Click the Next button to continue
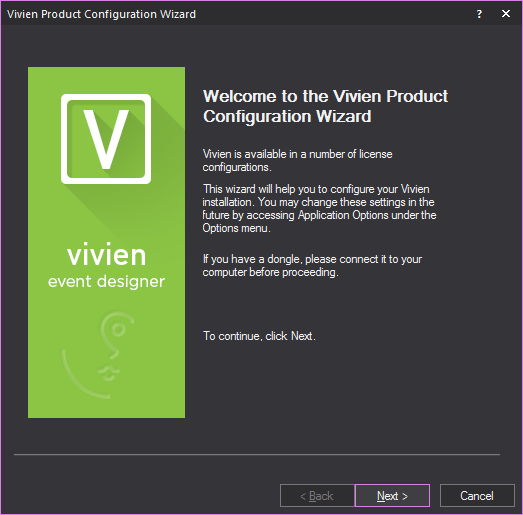Viewport: 523px width, 515px height. [392, 496]
